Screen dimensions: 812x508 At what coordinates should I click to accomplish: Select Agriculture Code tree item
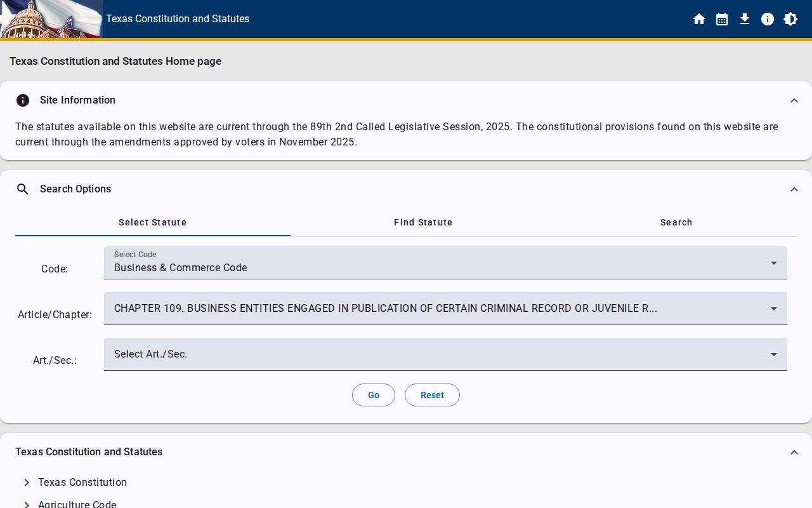(x=77, y=504)
